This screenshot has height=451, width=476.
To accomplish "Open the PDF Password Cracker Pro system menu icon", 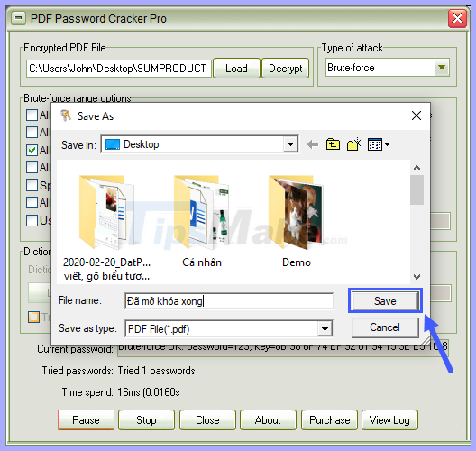I will pyautogui.click(x=18, y=18).
